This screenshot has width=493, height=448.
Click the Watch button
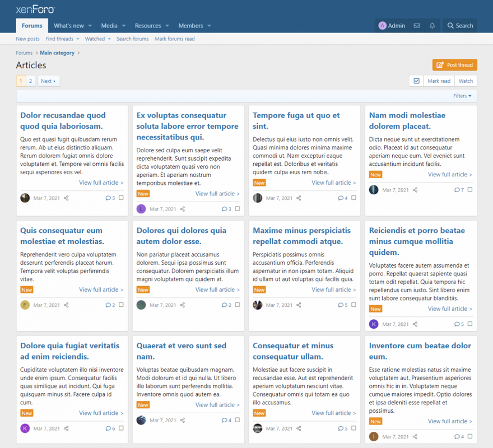click(x=466, y=81)
